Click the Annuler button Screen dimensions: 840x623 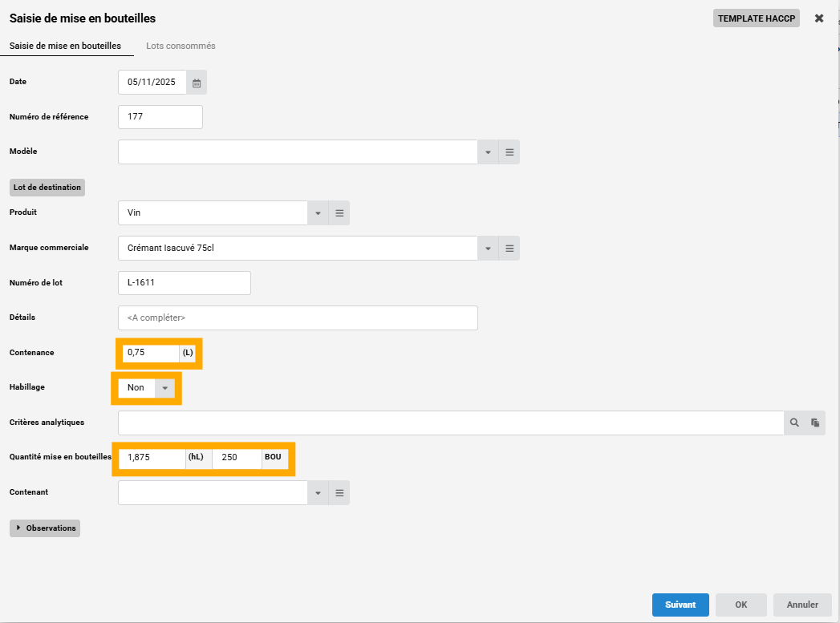[x=802, y=605]
